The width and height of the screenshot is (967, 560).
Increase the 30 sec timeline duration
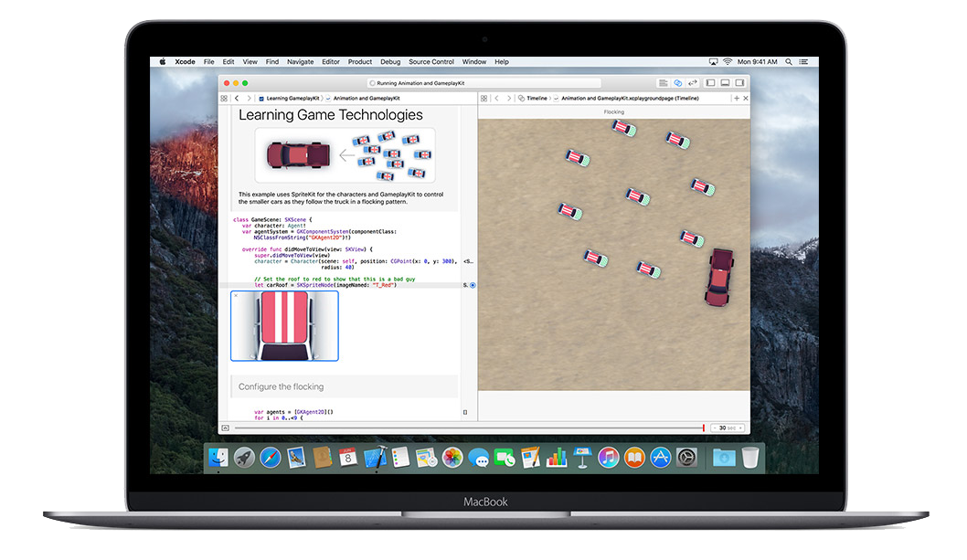740,428
